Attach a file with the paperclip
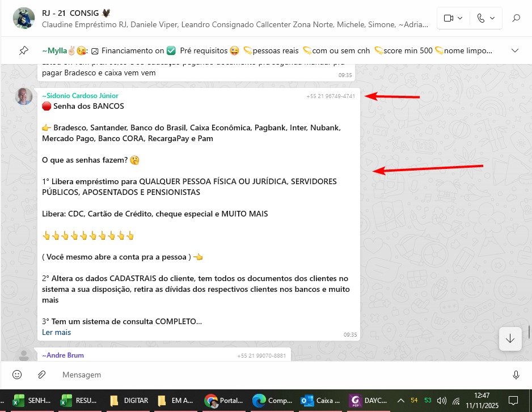The image size is (532, 412). 41,375
